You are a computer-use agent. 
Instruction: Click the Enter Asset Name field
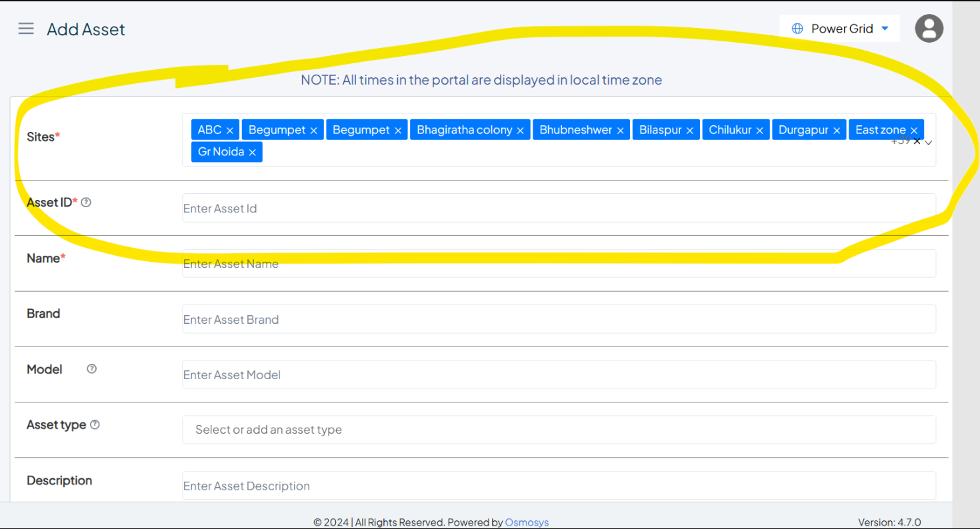point(559,264)
